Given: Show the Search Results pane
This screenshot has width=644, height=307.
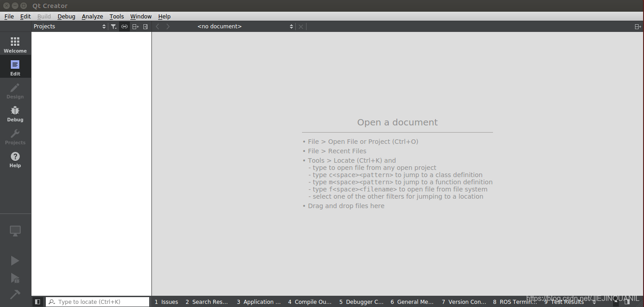Looking at the screenshot, I should tap(207, 302).
